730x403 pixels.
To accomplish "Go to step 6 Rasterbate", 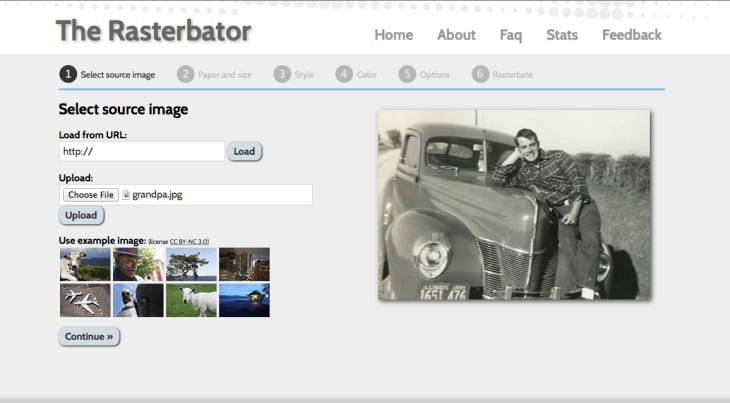I will (502, 74).
